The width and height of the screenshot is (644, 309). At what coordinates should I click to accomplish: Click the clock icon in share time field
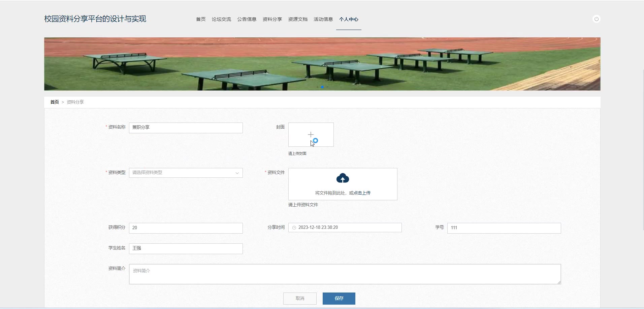point(294,228)
